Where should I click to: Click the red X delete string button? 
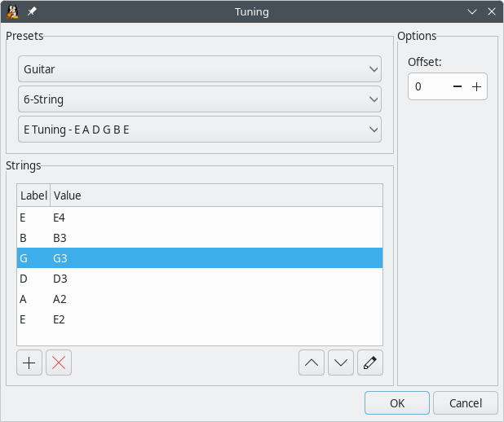[x=59, y=363]
